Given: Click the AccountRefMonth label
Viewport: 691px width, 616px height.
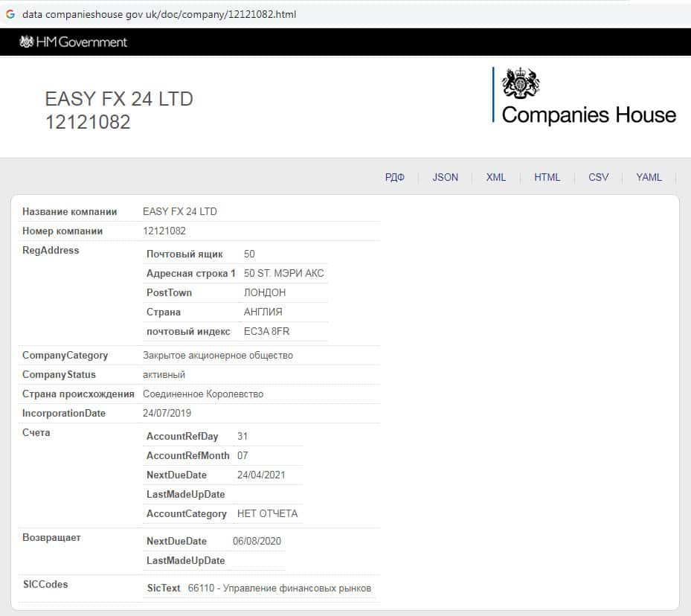Looking at the screenshot, I should [187, 455].
